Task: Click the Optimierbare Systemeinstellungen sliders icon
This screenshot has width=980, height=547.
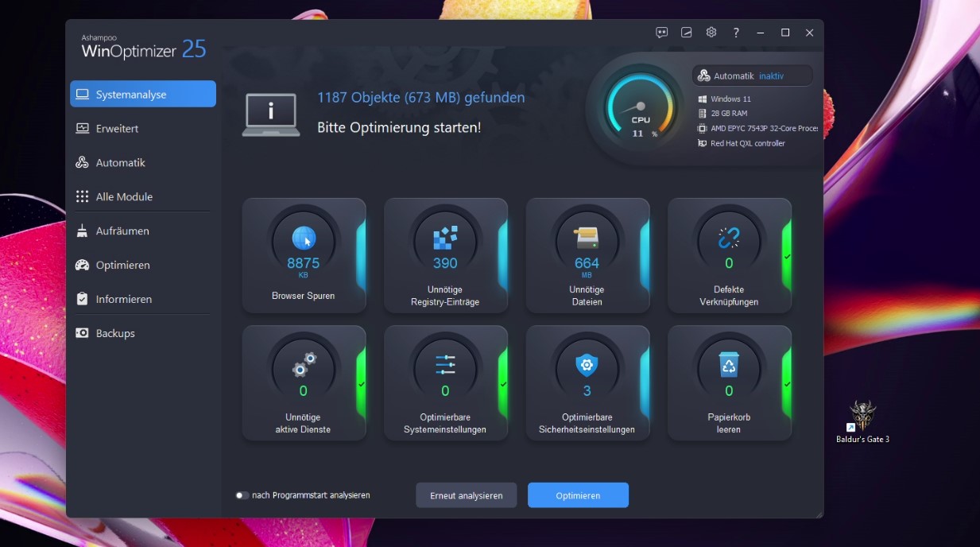Action: click(x=445, y=365)
